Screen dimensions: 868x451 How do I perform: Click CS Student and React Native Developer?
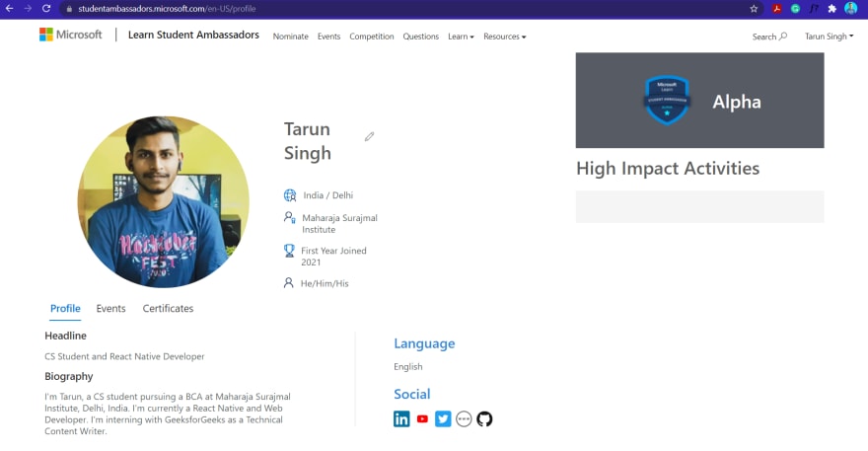(x=124, y=356)
